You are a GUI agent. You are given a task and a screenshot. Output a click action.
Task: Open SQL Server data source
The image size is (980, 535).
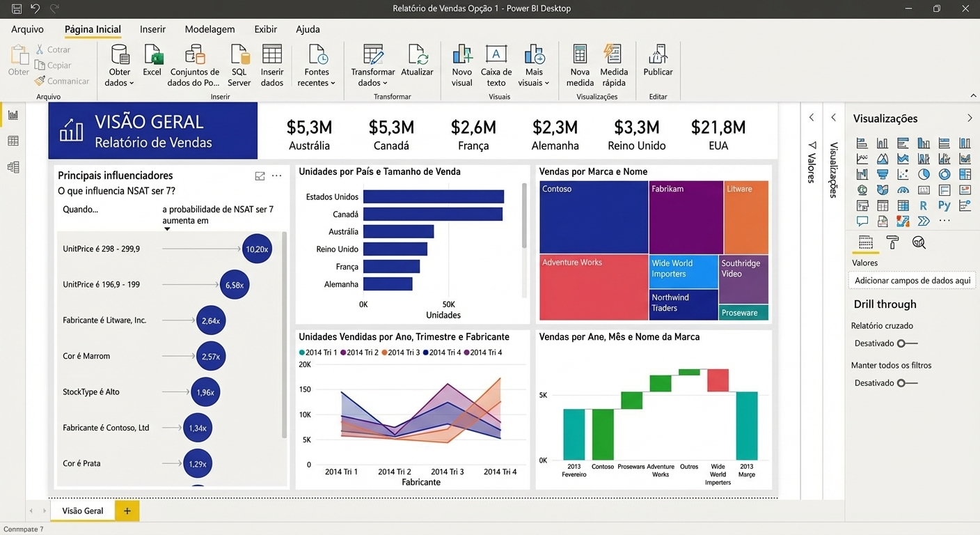point(239,54)
